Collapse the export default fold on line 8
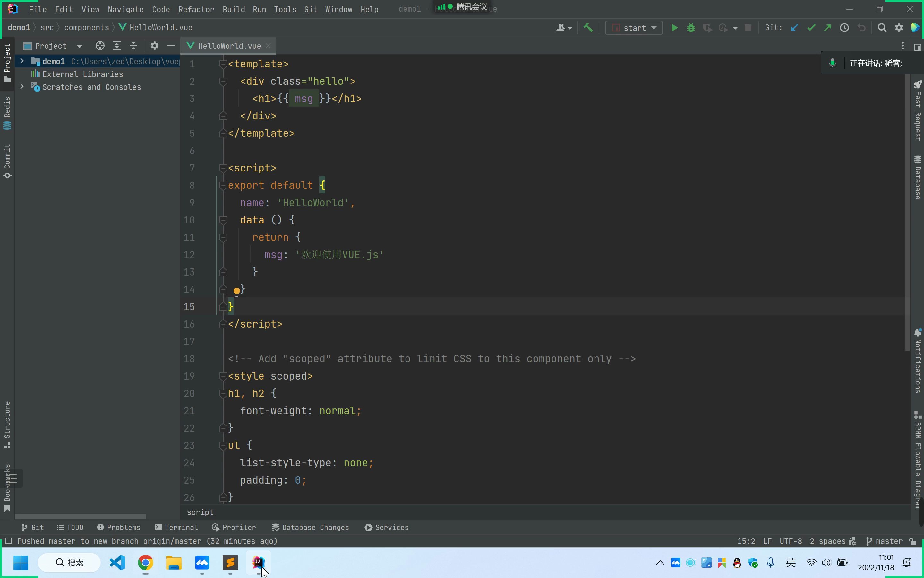 (223, 185)
